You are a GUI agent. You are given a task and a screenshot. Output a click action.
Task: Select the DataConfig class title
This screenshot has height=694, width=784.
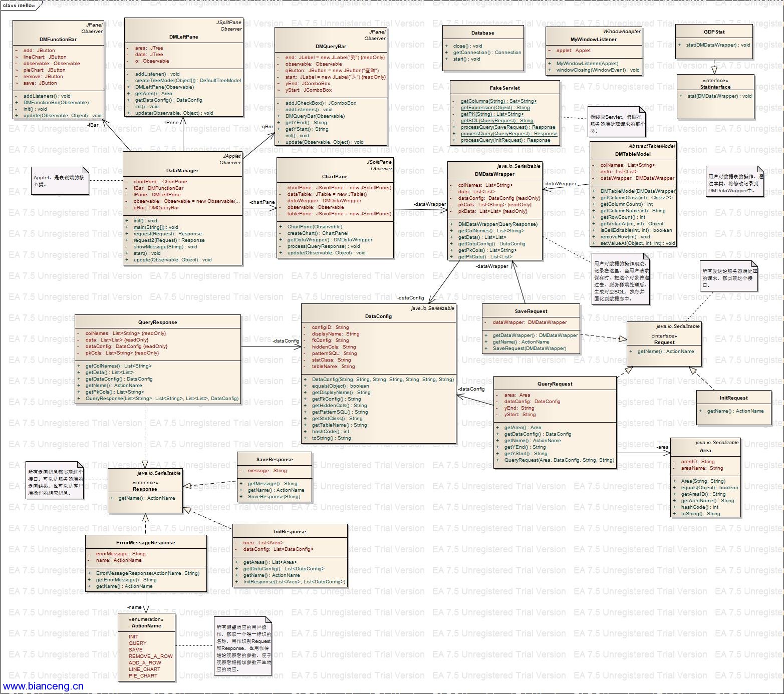[x=378, y=316]
